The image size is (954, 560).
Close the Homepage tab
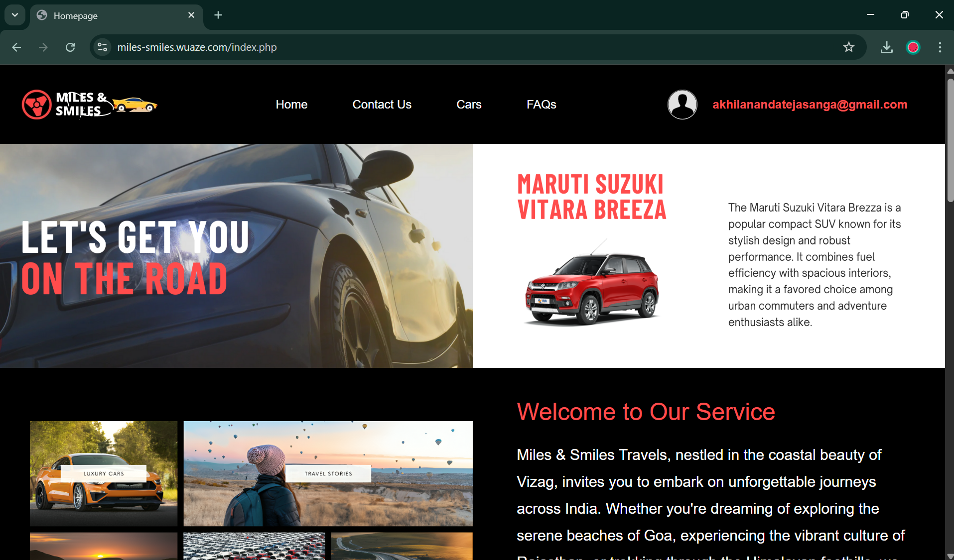(x=191, y=15)
